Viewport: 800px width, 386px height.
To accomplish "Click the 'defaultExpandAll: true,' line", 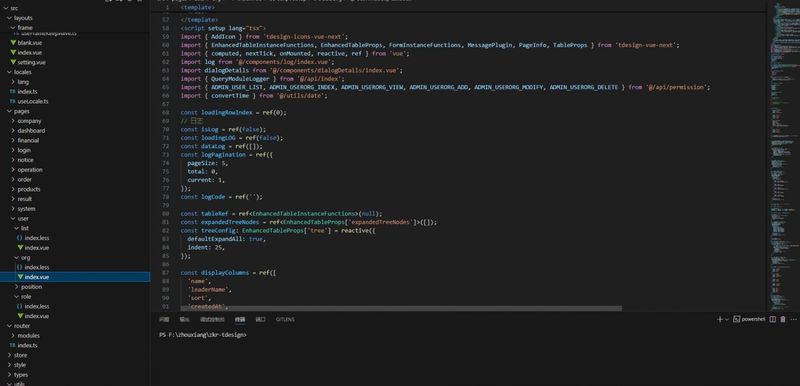I will (226, 239).
